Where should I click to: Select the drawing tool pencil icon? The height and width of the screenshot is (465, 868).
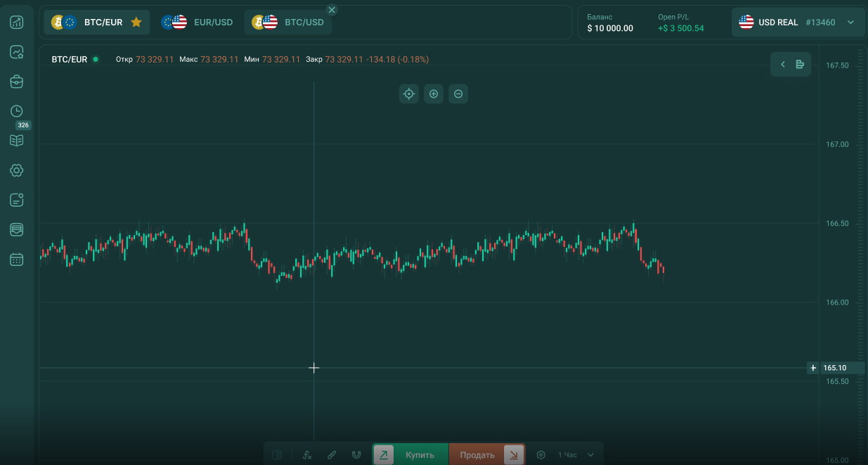pos(332,455)
